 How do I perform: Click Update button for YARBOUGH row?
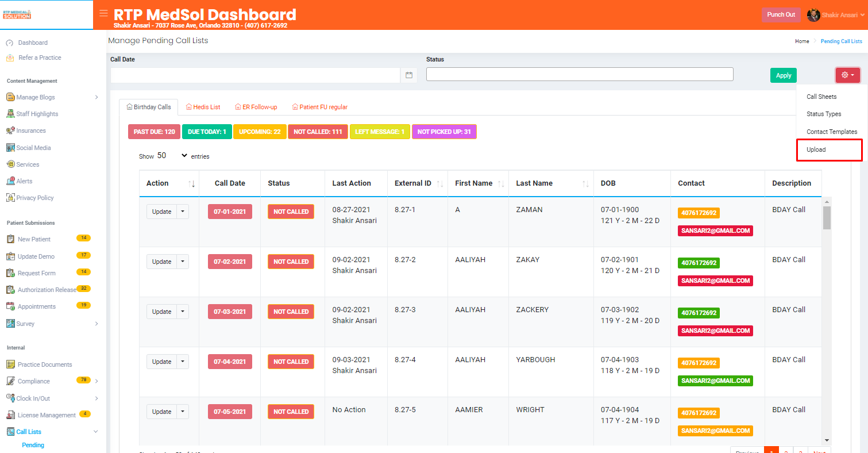(x=161, y=362)
